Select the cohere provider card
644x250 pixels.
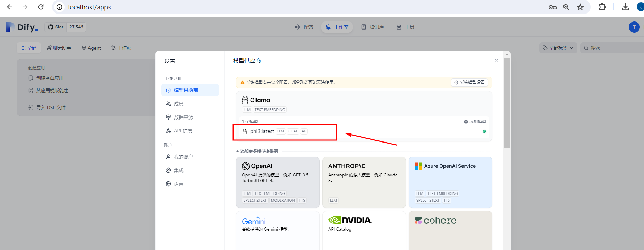[x=450, y=231]
